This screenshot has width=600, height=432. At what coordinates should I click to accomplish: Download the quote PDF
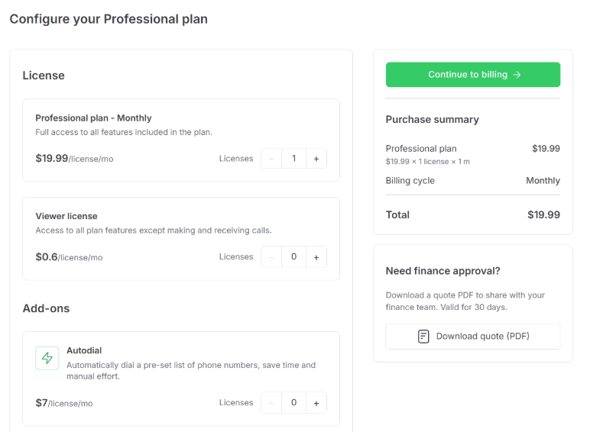(x=473, y=336)
